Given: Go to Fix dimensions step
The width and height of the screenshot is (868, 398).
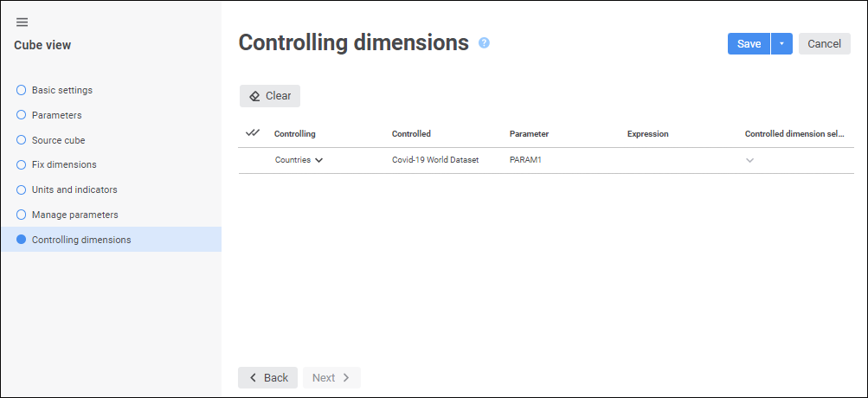Looking at the screenshot, I should 64,164.
